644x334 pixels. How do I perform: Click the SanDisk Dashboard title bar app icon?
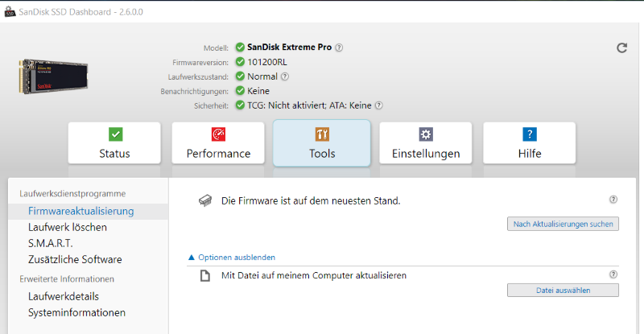coord(10,11)
